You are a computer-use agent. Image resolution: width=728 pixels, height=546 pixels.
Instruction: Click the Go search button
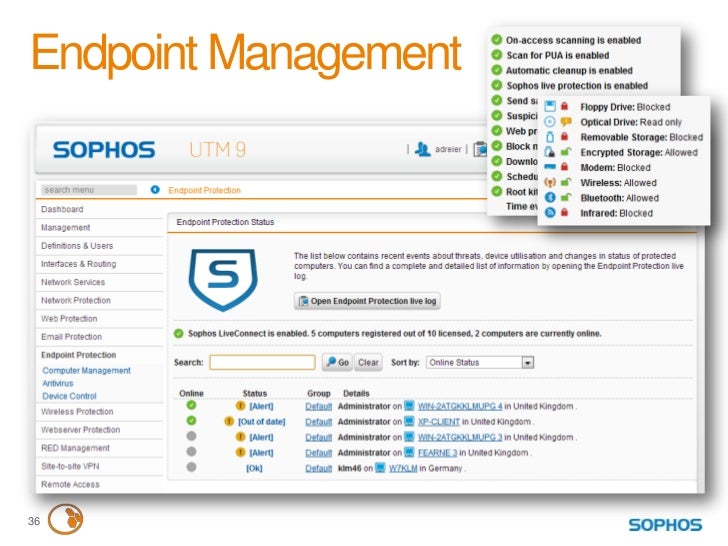tap(338, 362)
